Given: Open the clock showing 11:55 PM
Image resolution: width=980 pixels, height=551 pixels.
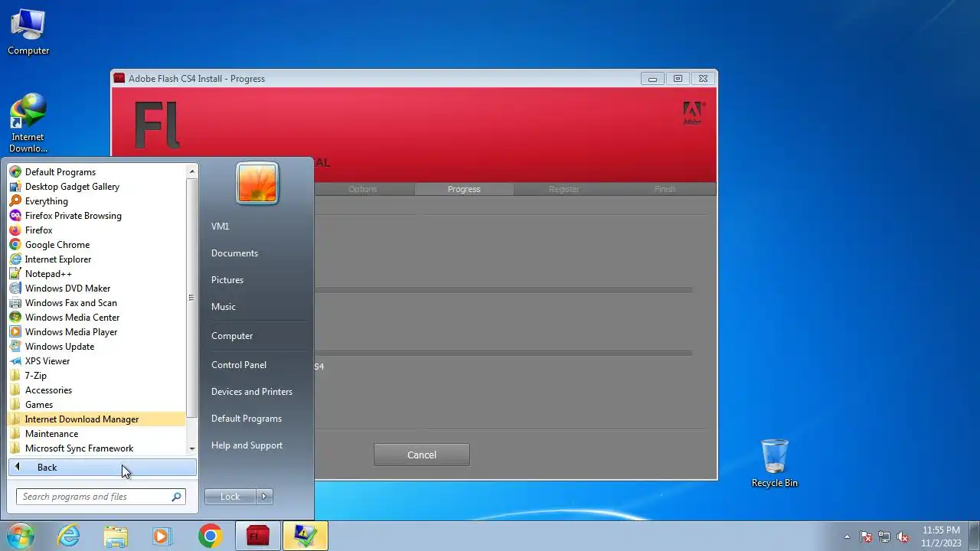Looking at the screenshot, I should pos(941,536).
